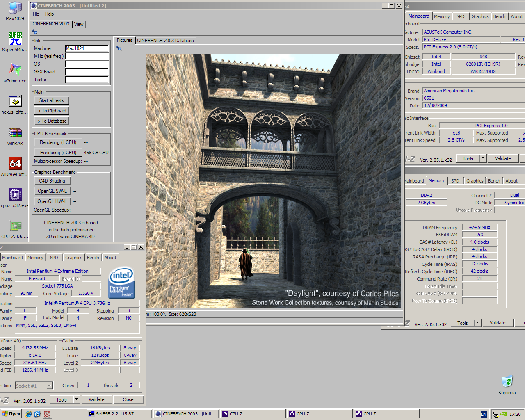Open the Socket #1 selection combo box
This screenshot has width=525, height=420.
pyautogui.click(x=34, y=386)
